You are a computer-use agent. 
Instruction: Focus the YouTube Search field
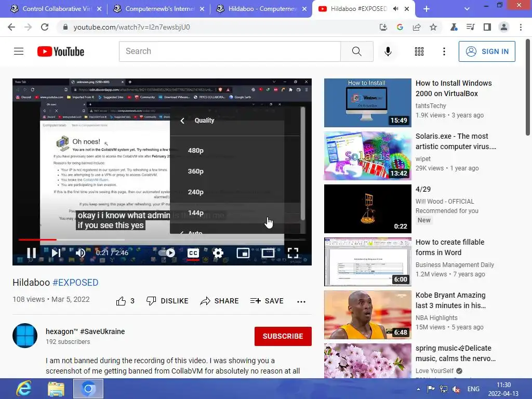point(230,51)
